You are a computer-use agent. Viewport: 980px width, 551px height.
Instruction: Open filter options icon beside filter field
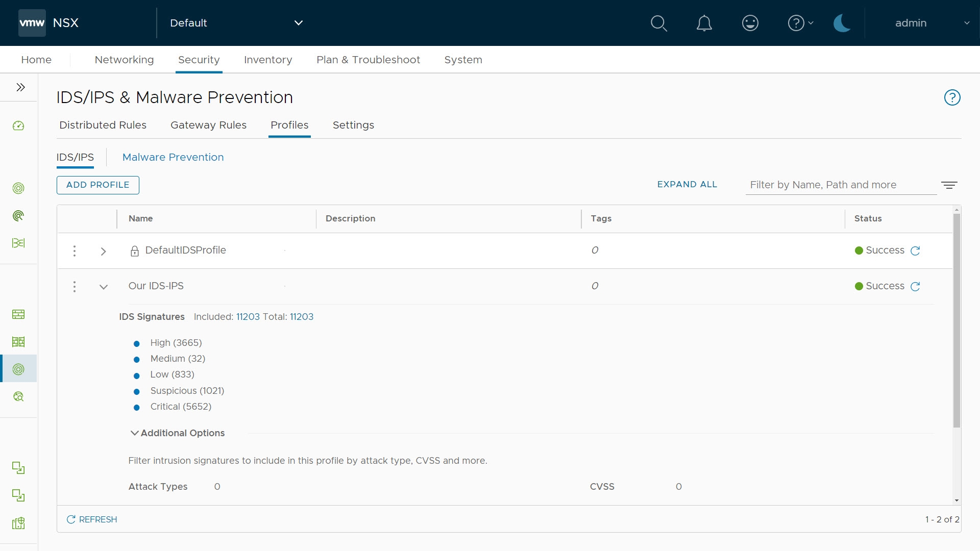click(x=949, y=185)
